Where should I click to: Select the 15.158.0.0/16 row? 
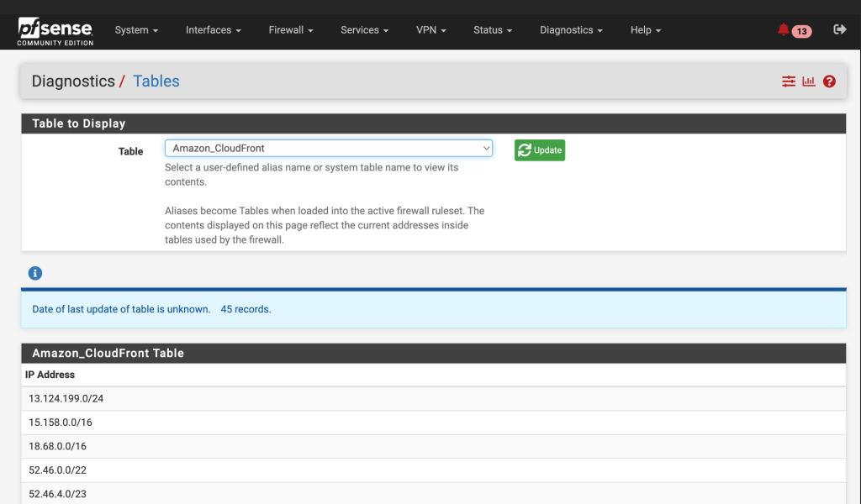(434, 423)
